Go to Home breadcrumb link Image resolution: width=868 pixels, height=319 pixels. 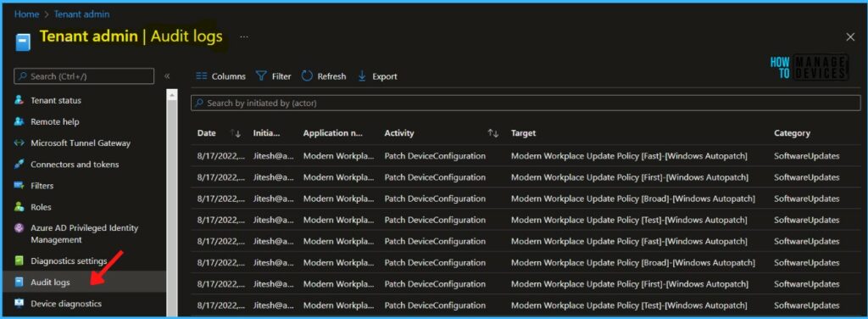click(x=26, y=14)
